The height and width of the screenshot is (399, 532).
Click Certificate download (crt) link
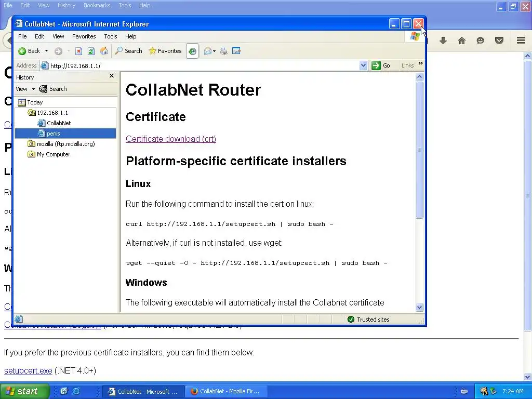click(x=170, y=139)
